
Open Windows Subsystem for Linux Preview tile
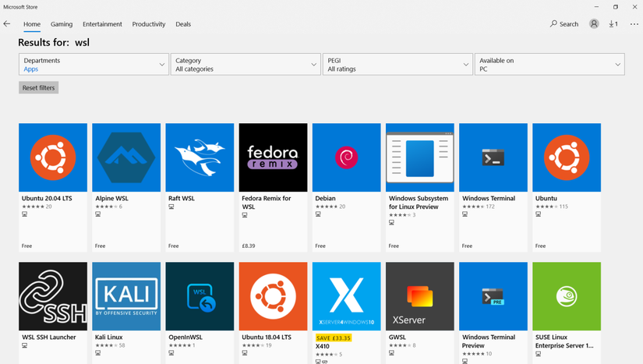point(420,187)
